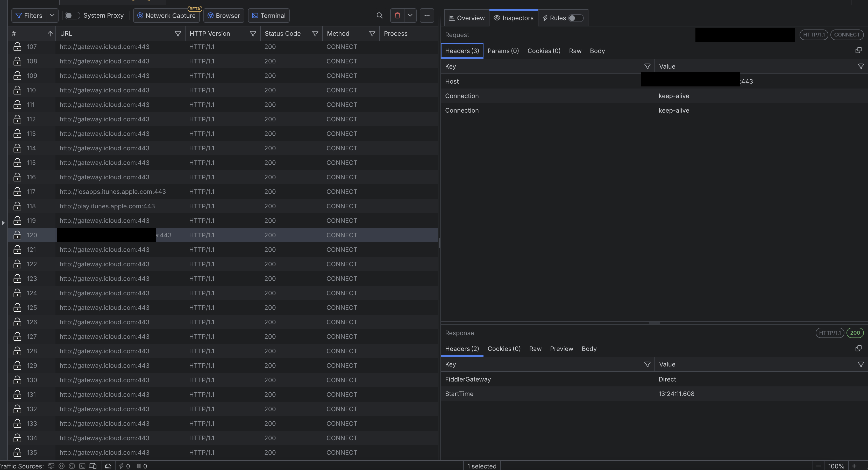Click the Method column filter icon
Screen dimensions: 868x470
click(x=372, y=34)
